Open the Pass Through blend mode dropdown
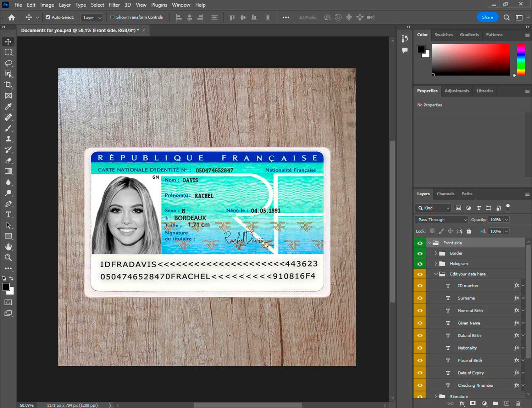Image resolution: width=532 pixels, height=408 pixels. tap(442, 219)
